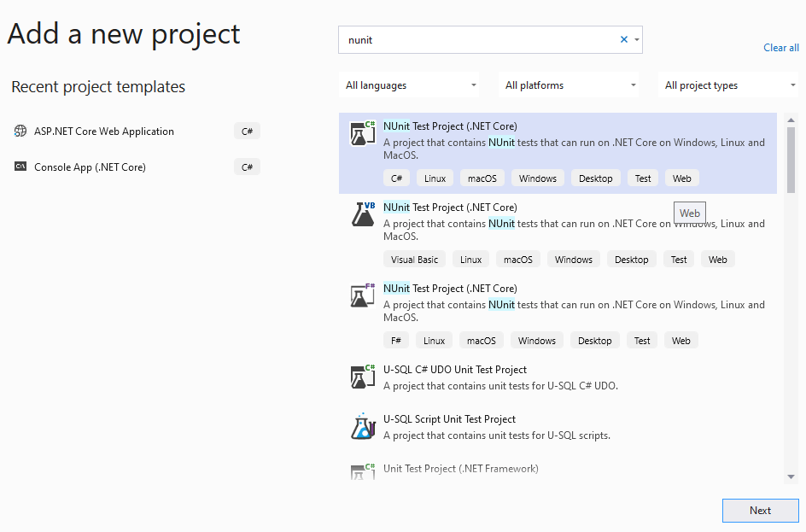Click the Unit Test Project (.NET Framework) icon
This screenshot has height=532, width=806.
point(363,471)
